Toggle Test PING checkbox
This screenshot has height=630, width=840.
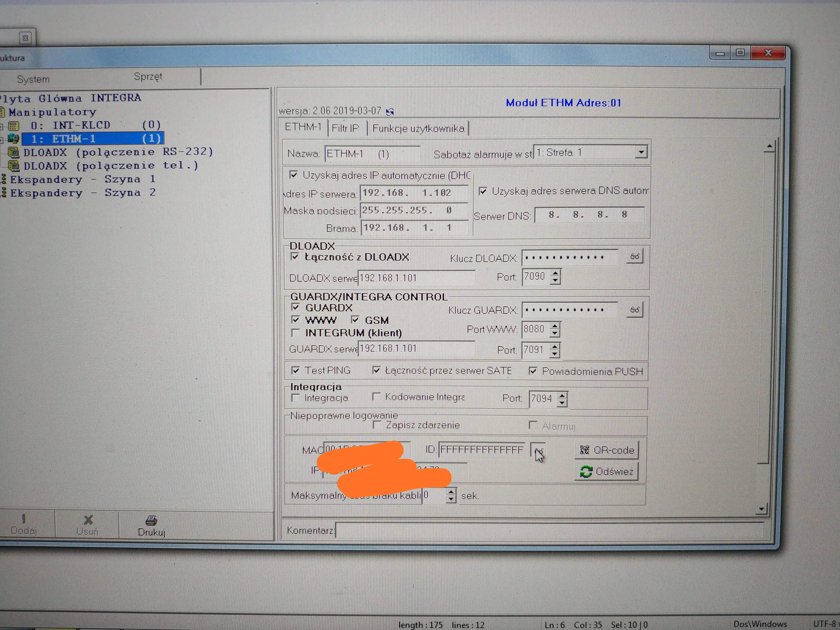(x=295, y=370)
